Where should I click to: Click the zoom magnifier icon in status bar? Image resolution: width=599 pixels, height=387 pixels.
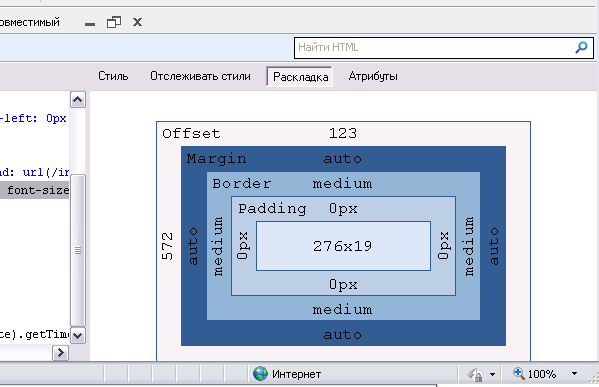[x=518, y=373]
